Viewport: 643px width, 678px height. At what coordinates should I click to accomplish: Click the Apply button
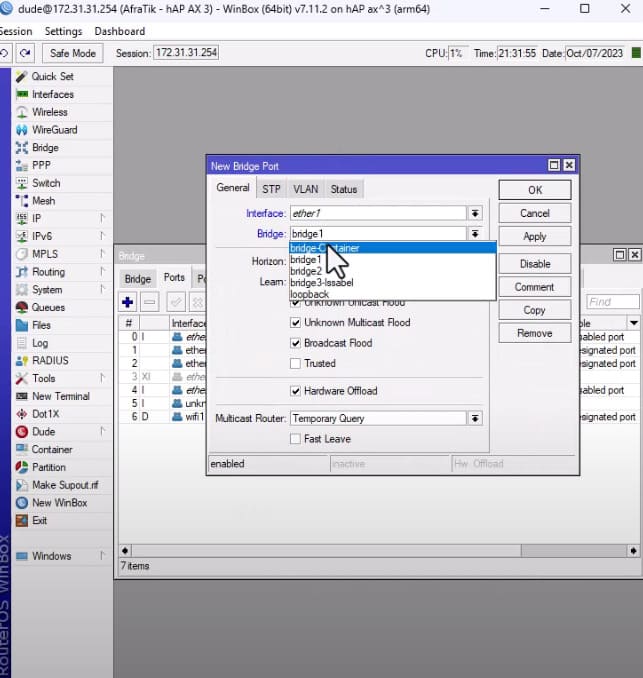click(x=535, y=237)
